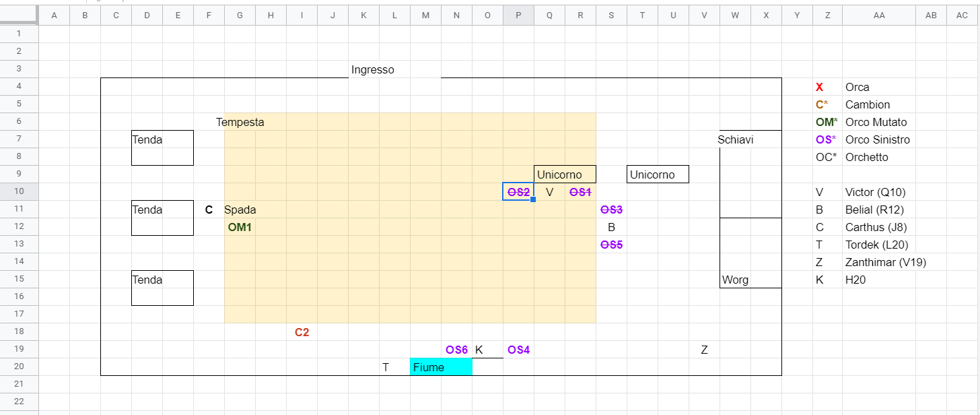Image resolution: width=980 pixels, height=415 pixels.
Task: Click the red C2 cell
Action: pos(302,332)
